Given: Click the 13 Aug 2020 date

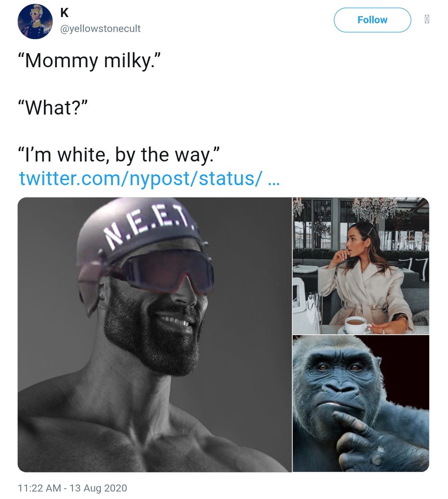Looking at the screenshot, I should (98, 488).
